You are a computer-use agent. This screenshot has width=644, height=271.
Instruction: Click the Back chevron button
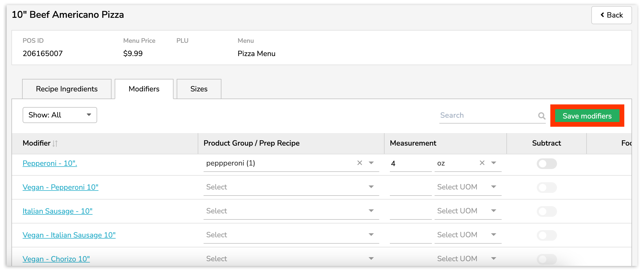click(611, 15)
